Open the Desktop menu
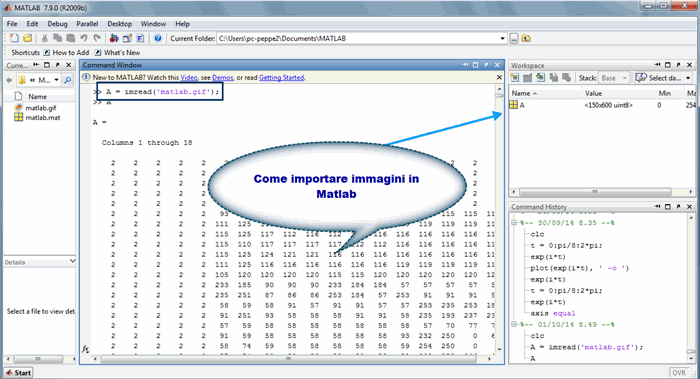This screenshot has width=700, height=379. (x=120, y=24)
